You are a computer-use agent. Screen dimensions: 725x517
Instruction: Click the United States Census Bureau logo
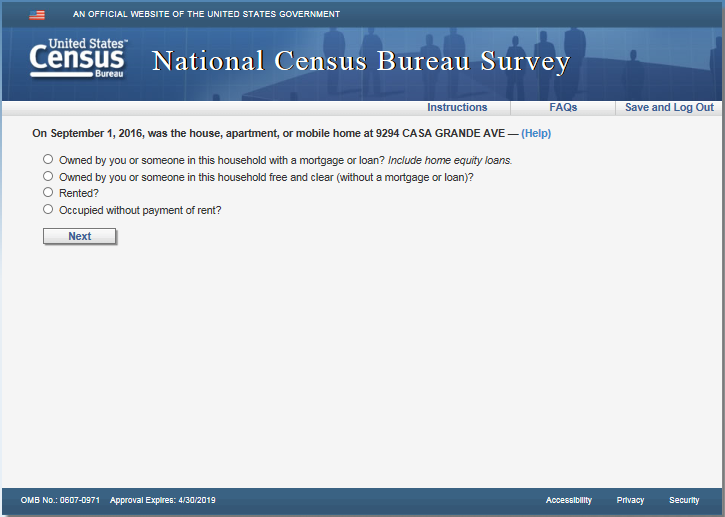point(78,61)
